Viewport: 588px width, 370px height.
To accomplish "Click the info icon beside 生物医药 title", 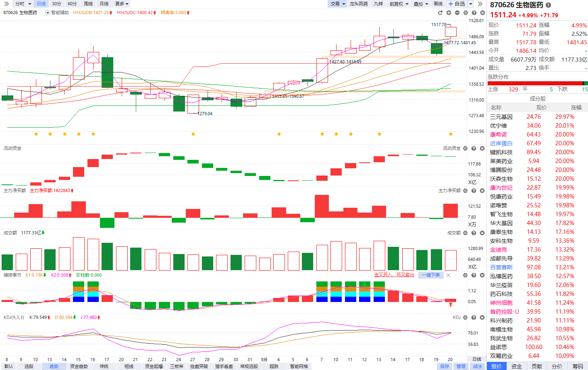I will coord(548,5).
